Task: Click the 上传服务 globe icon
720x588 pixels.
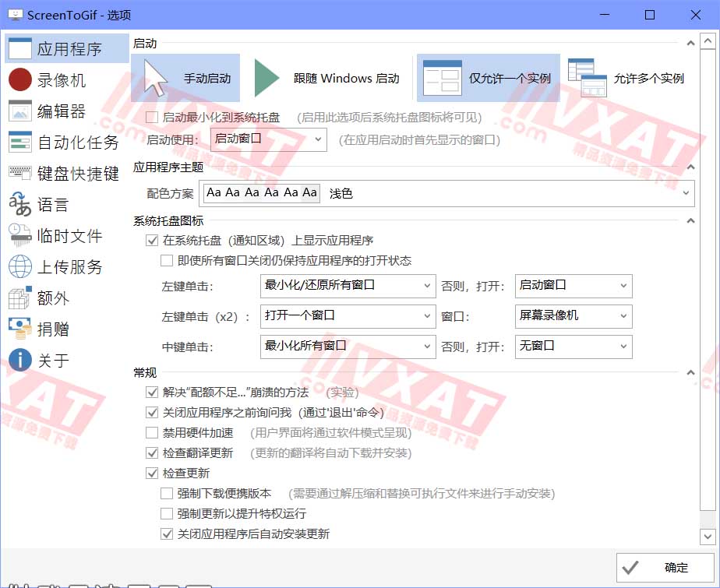Action: click(20, 266)
